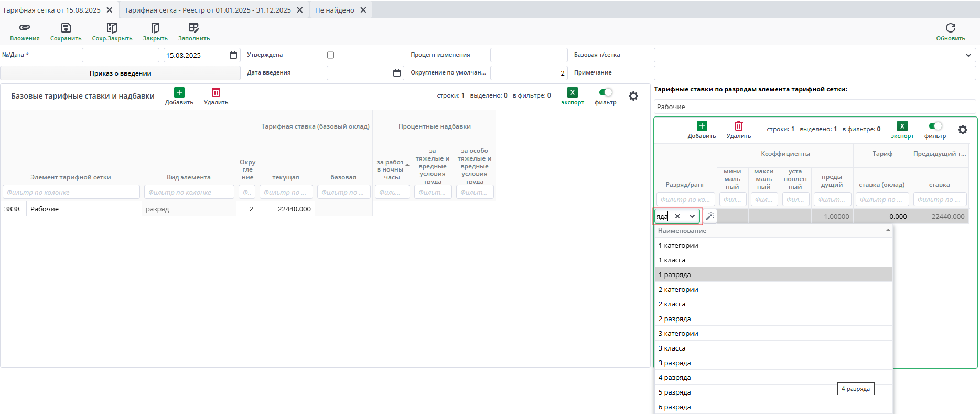Toggle filter switch in разряды rates panel
The image size is (980, 414).
(935, 126)
